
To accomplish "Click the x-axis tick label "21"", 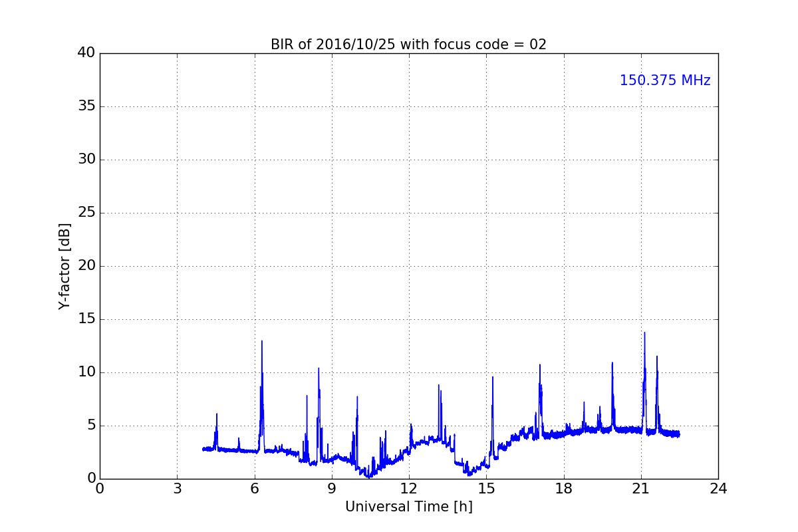I will pos(641,489).
